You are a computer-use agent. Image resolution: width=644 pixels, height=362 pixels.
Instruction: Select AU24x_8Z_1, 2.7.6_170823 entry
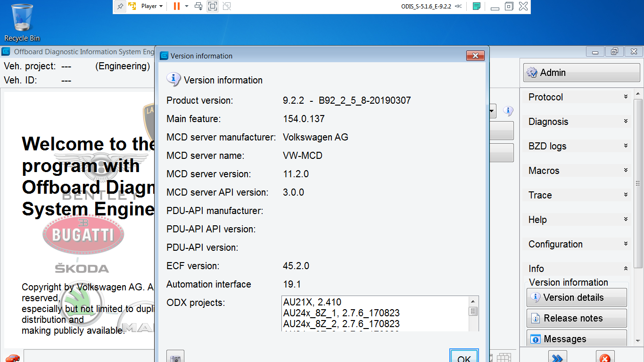coord(341,313)
